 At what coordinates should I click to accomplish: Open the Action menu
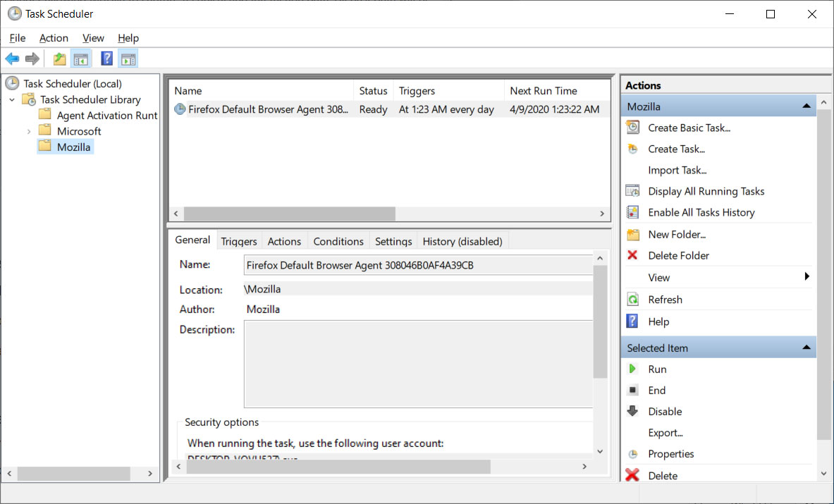coord(54,38)
